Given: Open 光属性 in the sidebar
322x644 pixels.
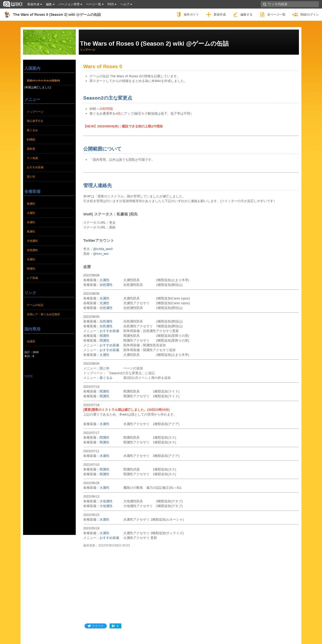Looking at the screenshot, I should (31, 259).
